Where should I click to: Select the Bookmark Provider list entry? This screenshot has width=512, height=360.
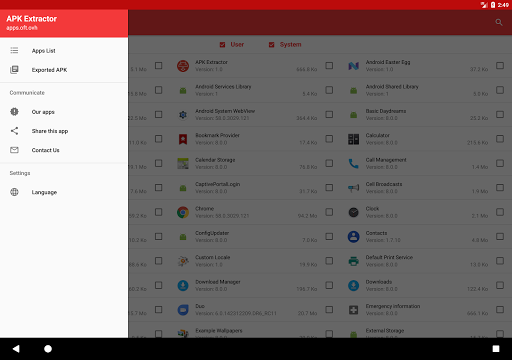tap(247, 139)
